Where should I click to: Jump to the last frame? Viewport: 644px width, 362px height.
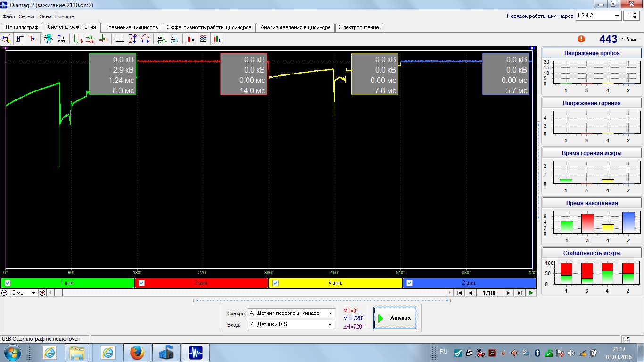[x=520, y=293]
